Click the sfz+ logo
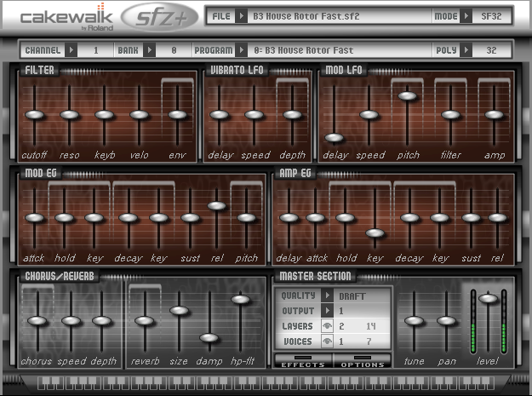Image resolution: width=532 pixels, height=396 pixels. tap(159, 17)
